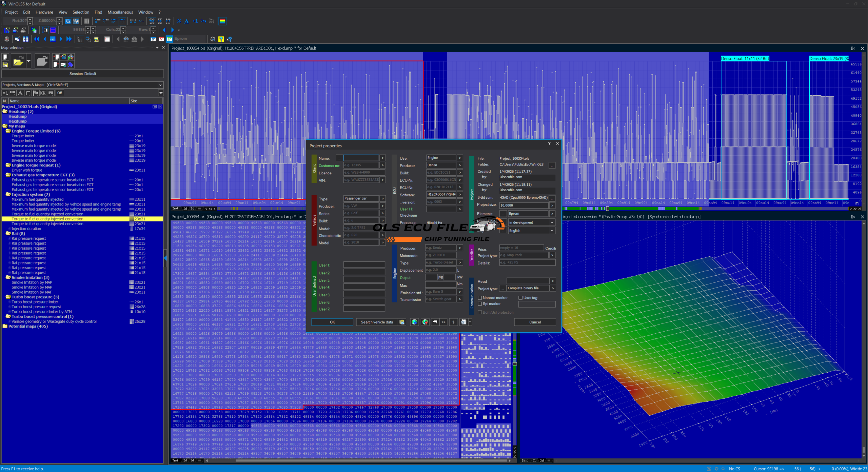868x472 pixels.
Task: Click the globe download icon in dialog
Action: coord(414,322)
